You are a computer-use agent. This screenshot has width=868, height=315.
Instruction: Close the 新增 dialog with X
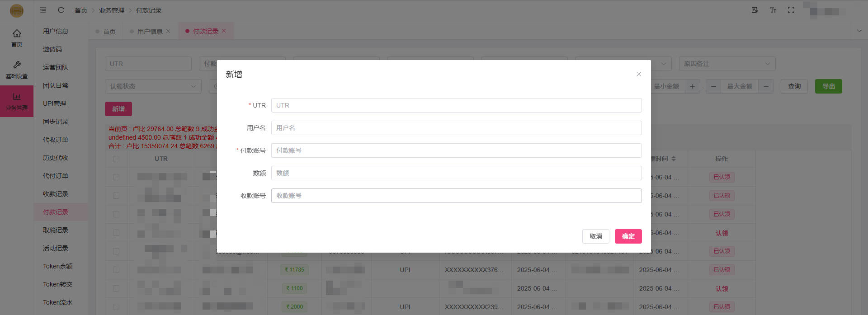(x=638, y=74)
